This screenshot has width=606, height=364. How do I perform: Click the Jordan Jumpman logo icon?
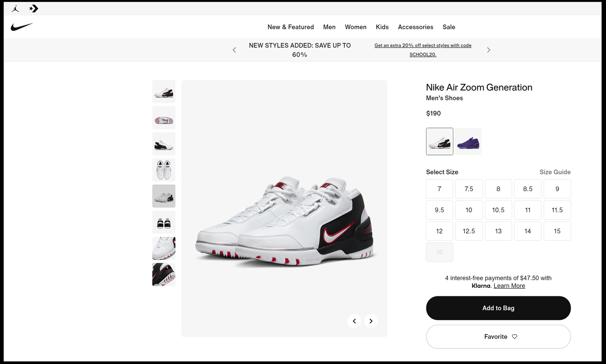point(15,9)
